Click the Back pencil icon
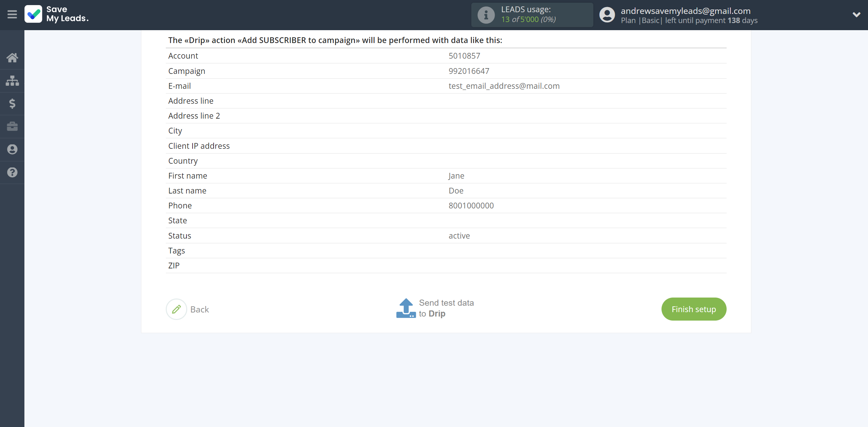Viewport: 868px width, 427px height. pyautogui.click(x=176, y=309)
